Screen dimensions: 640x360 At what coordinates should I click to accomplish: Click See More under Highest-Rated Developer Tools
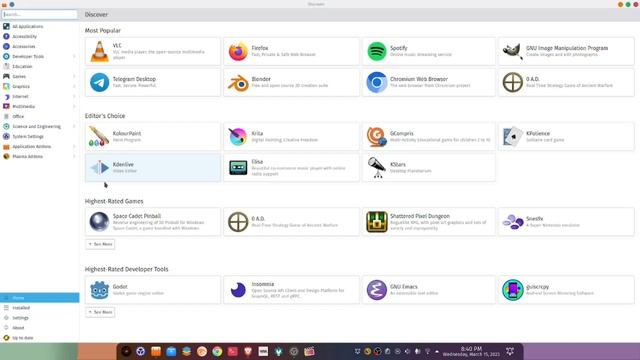pos(100,312)
